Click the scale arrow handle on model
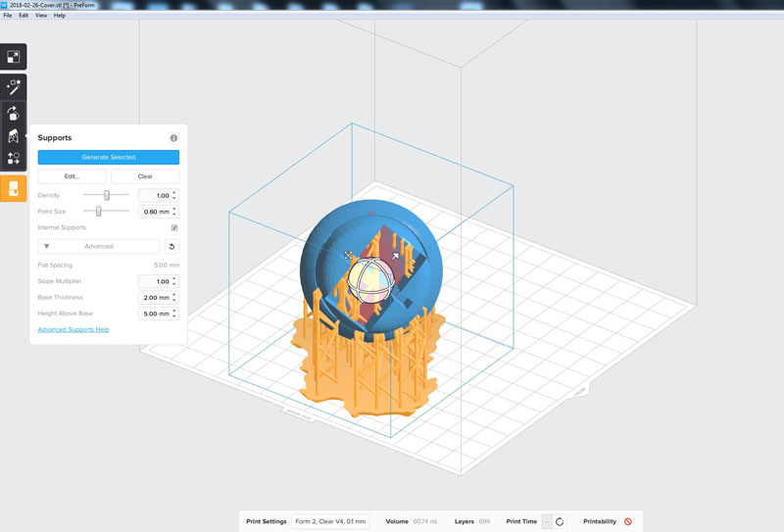The image size is (784, 532). click(x=395, y=256)
